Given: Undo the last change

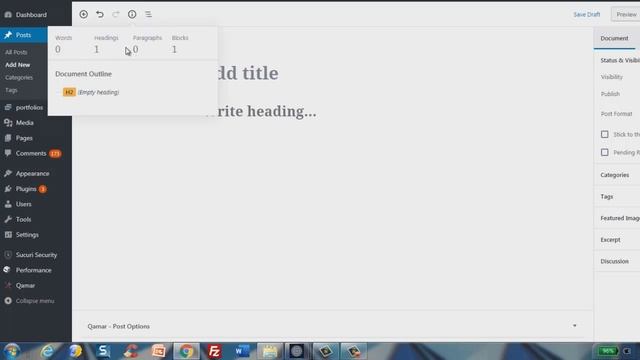Looking at the screenshot, I should 100,14.
